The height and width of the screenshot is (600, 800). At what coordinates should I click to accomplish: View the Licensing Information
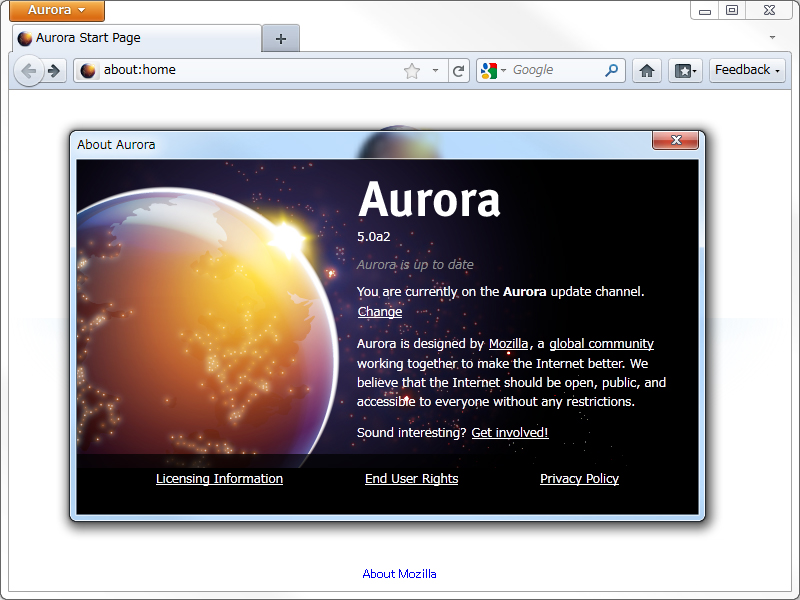point(219,478)
